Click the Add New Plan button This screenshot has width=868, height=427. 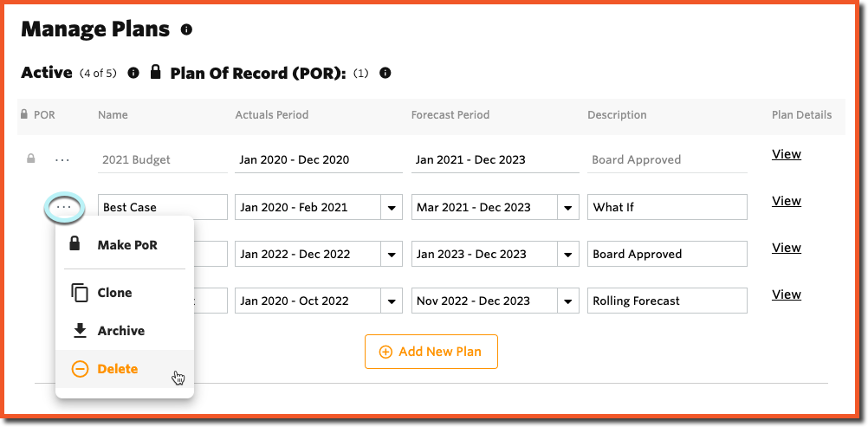pos(431,352)
